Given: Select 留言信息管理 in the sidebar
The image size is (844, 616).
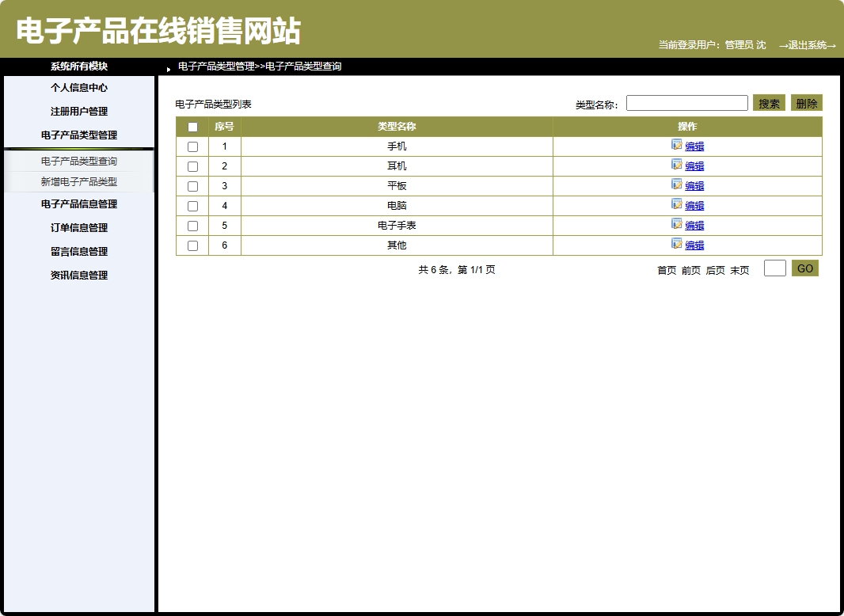Looking at the screenshot, I should coord(78,251).
